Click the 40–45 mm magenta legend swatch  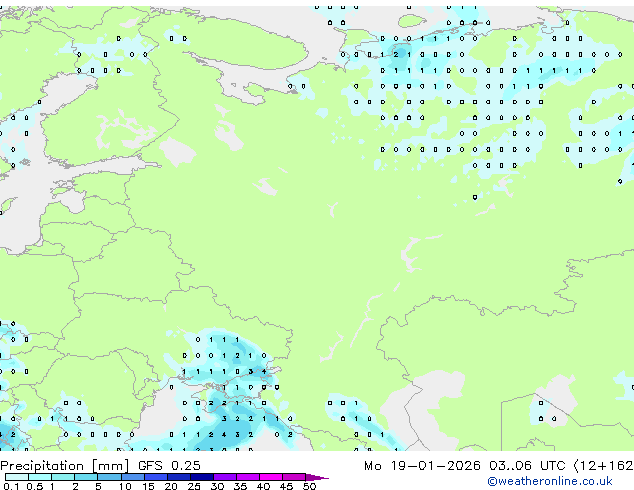[271, 477]
